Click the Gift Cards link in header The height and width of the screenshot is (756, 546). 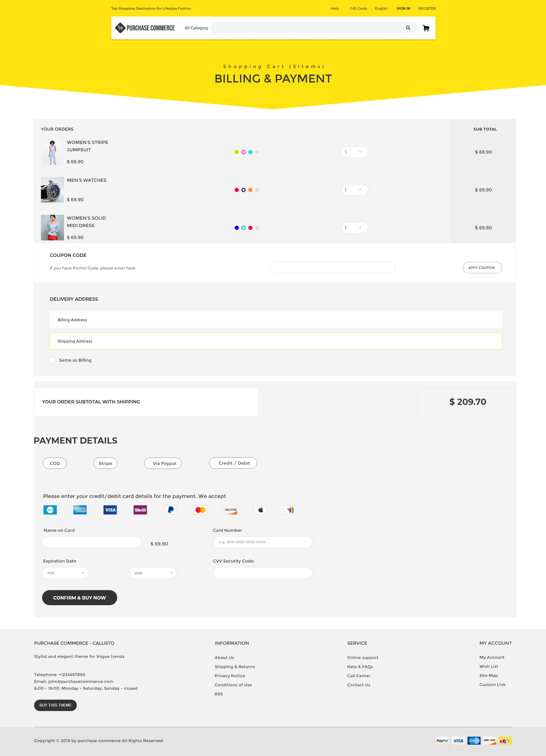(358, 8)
